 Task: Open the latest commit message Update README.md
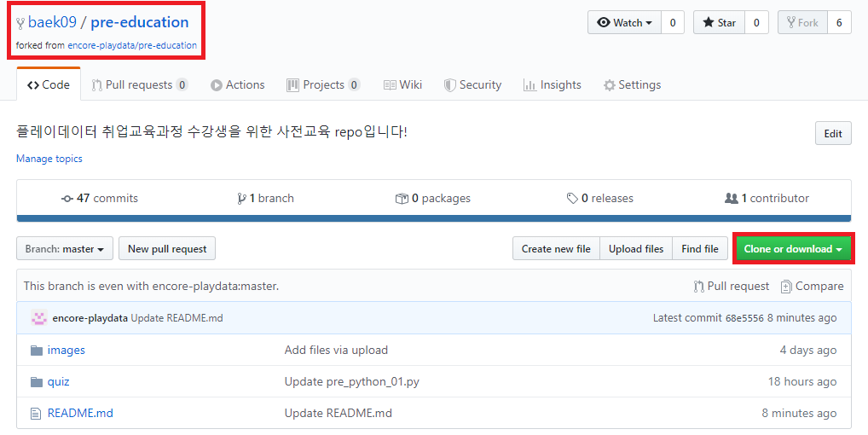pos(176,317)
